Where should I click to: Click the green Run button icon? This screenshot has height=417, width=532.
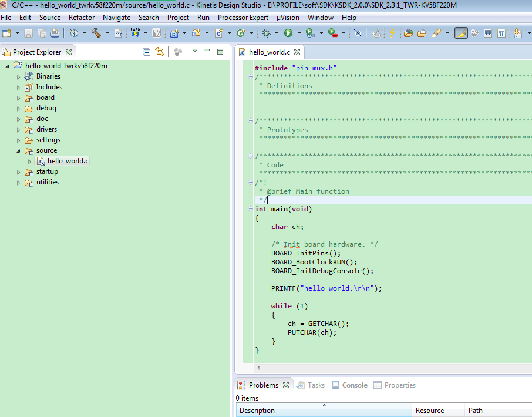pos(288,33)
